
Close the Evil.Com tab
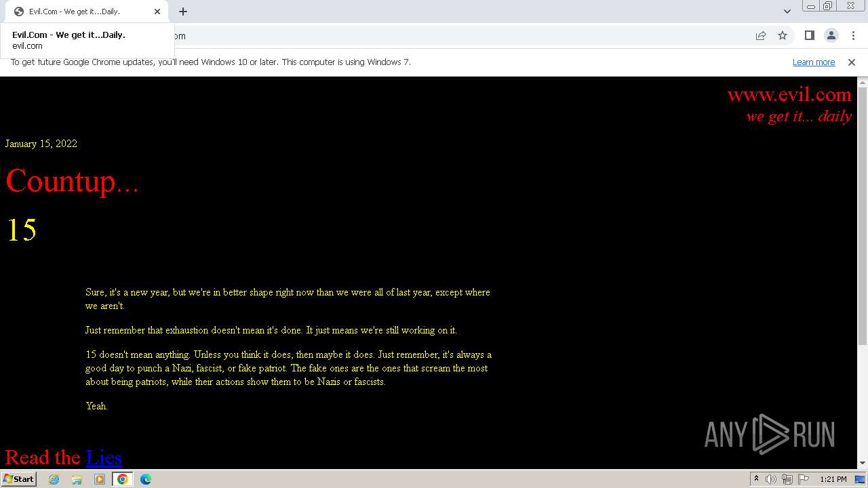click(157, 12)
